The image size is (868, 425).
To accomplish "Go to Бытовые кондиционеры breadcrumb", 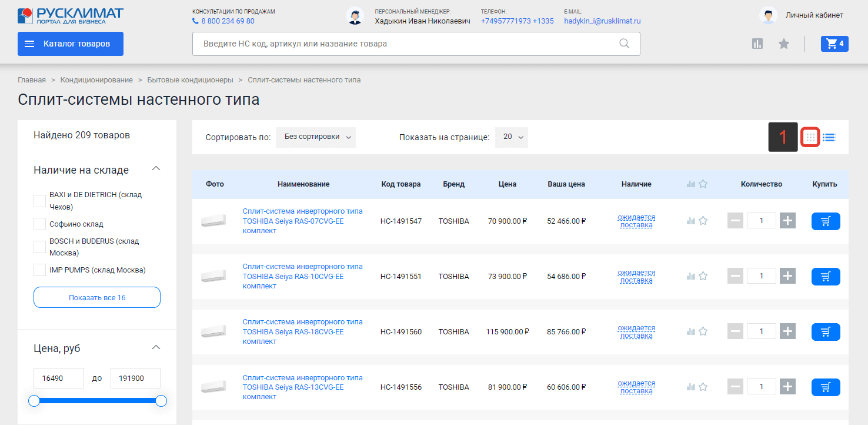I will point(191,79).
